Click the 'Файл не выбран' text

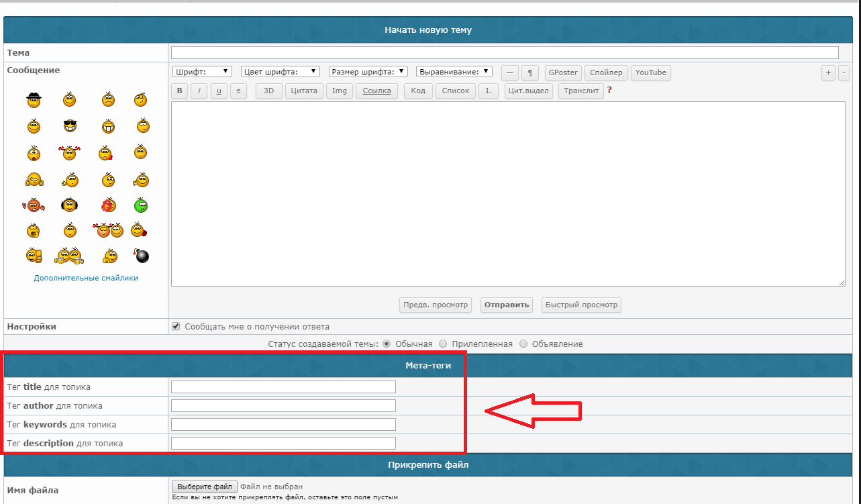click(272, 487)
